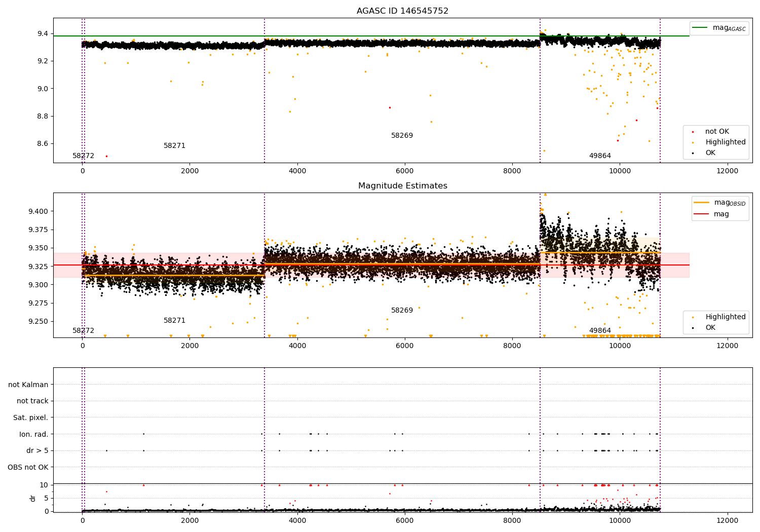
Task: Click the dotted purple boundary line near 8500 in middle plot
Action: [x=540, y=265]
